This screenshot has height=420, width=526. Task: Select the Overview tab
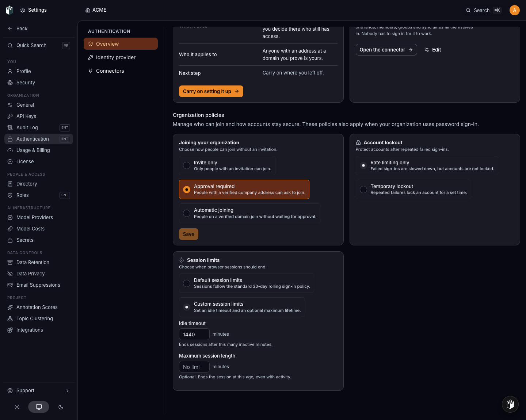click(x=121, y=44)
